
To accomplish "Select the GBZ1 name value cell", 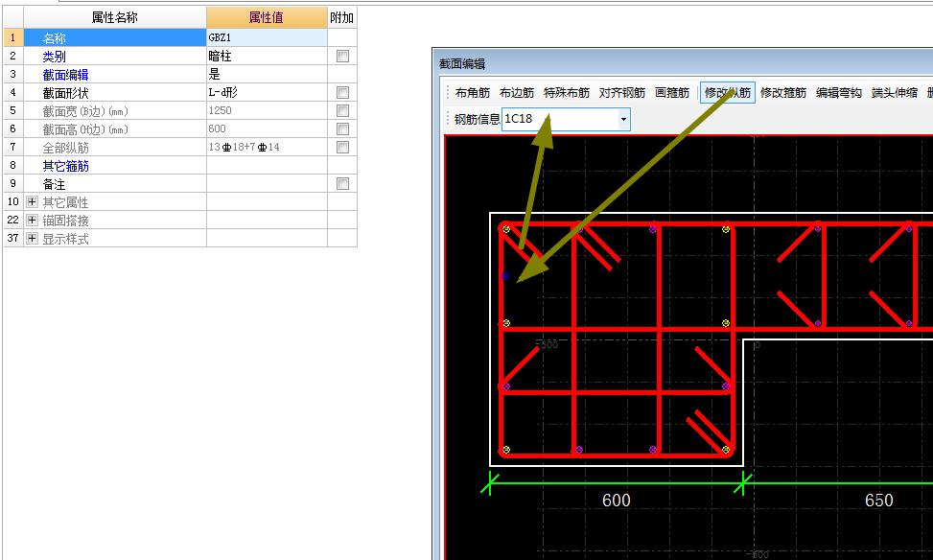I will (x=267, y=37).
